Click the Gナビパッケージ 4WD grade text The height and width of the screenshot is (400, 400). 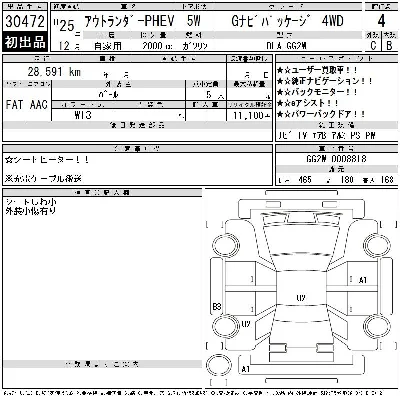287,22
